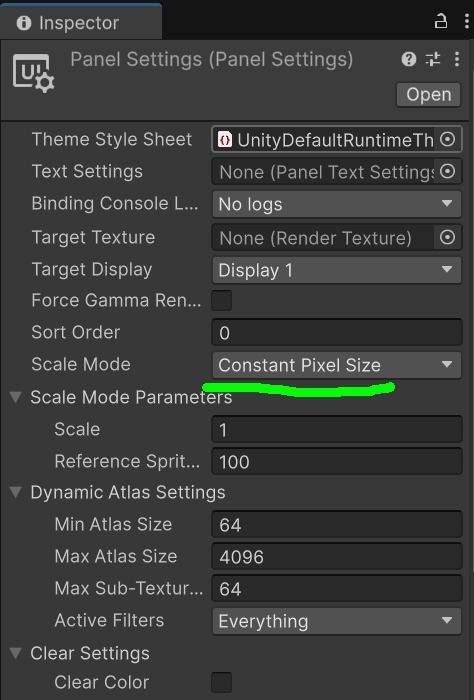Screen dimensions: 474x700
Task: Open the Panel Settings component three-dot menu
Action: (x=457, y=59)
